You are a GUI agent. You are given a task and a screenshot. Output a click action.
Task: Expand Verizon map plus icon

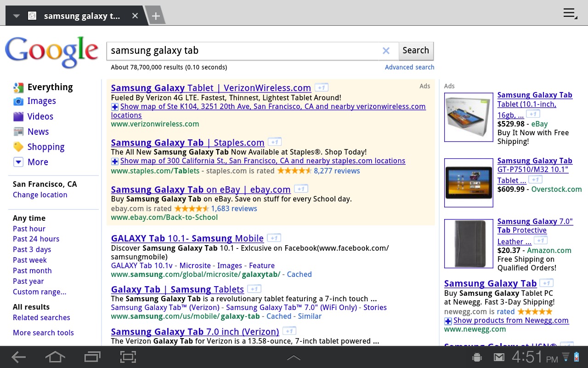(115, 107)
